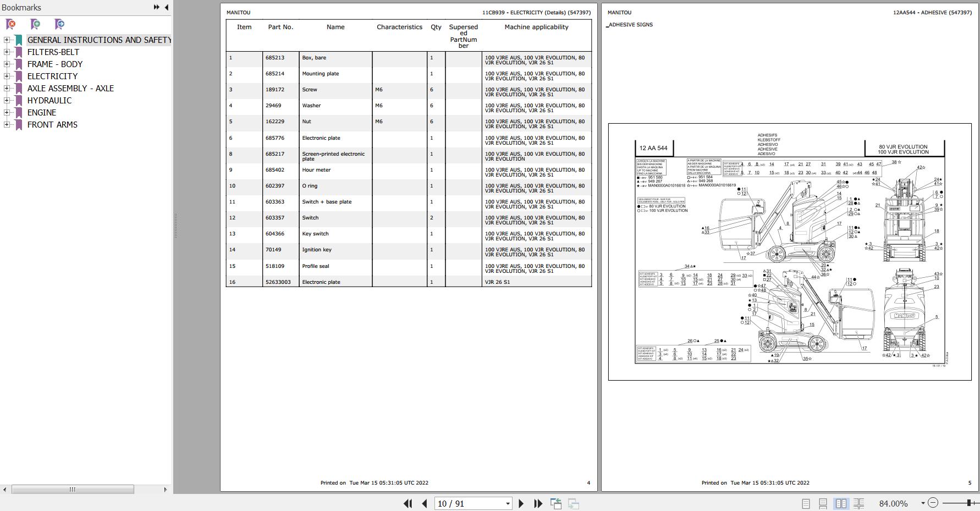Go to the previous page

425,503
